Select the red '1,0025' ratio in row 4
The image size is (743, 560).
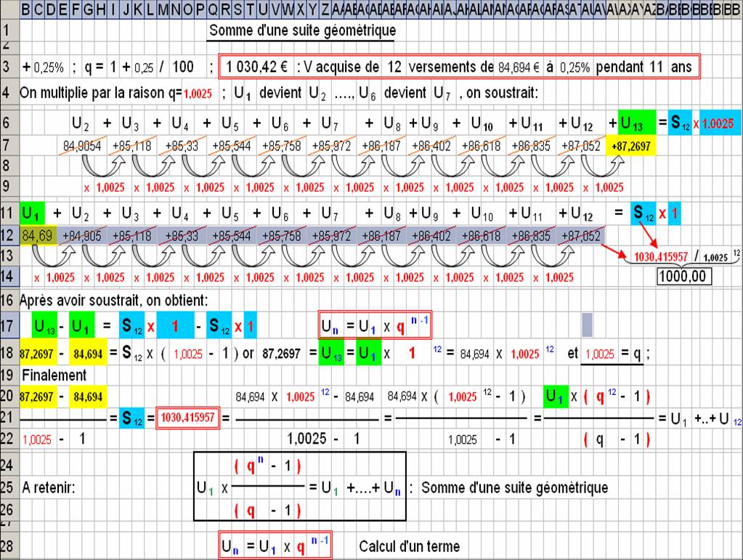[198, 93]
